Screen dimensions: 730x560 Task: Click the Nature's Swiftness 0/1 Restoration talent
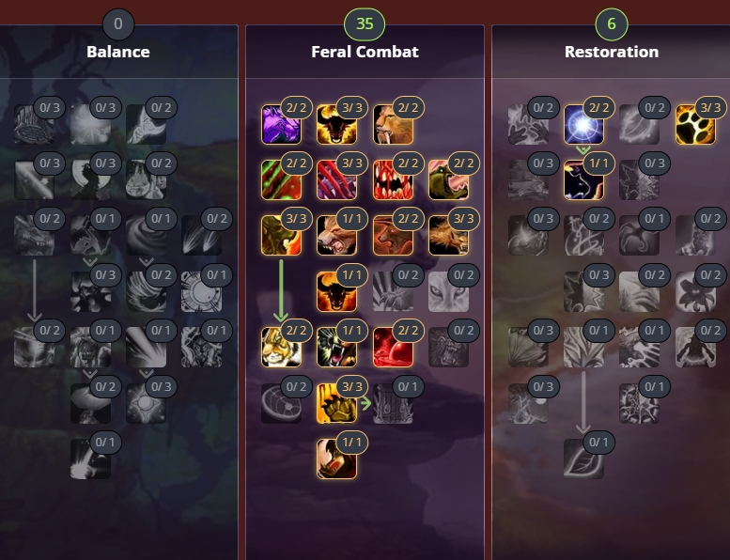click(639, 235)
